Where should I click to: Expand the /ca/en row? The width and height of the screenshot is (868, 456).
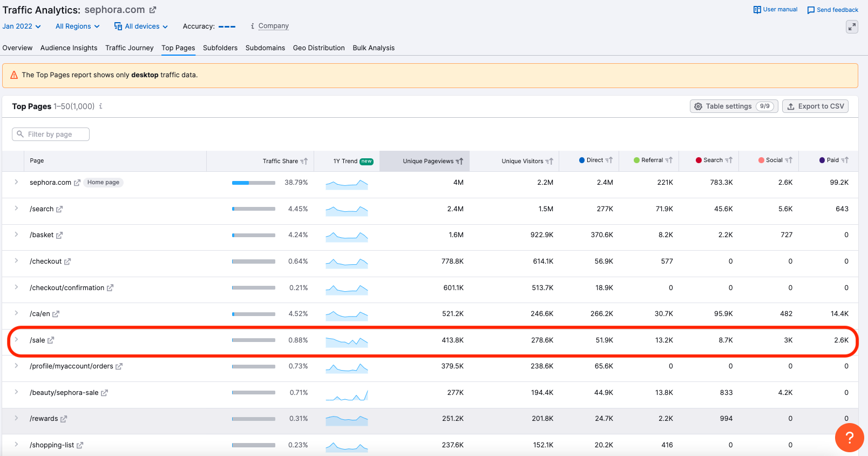(16, 313)
